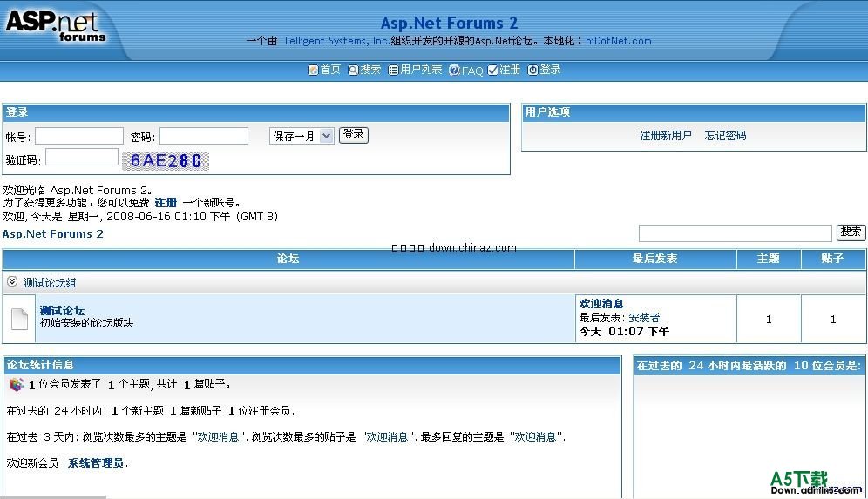Focus the 验证码 verification code field
This screenshot has height=499, width=868.
point(82,158)
